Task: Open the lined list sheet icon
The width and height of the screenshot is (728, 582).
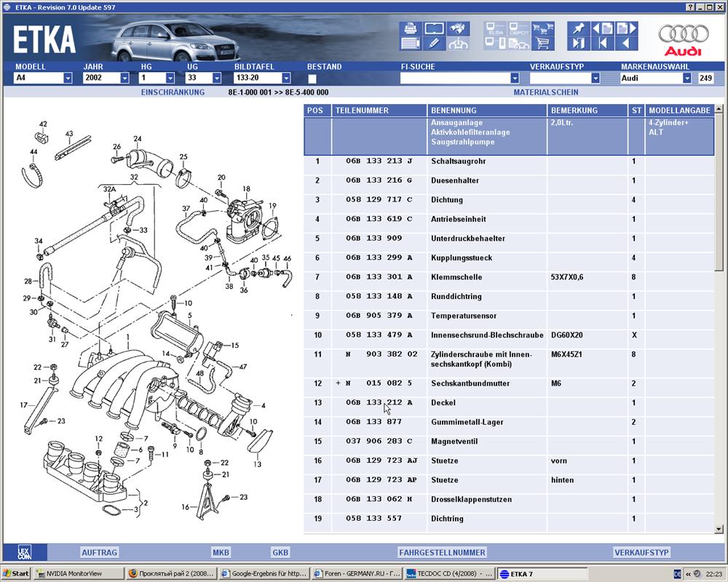Action: tap(410, 43)
